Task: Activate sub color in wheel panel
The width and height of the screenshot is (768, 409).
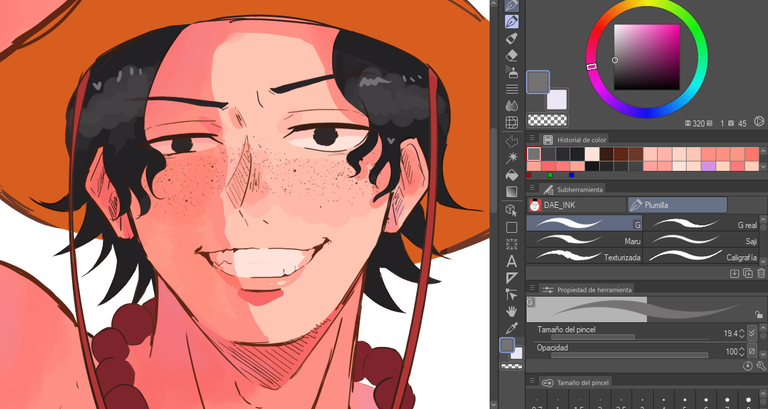Action: (x=559, y=101)
